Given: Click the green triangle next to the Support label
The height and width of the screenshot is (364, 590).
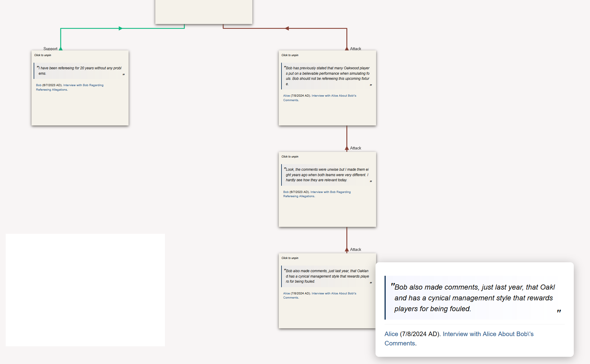Looking at the screenshot, I should (61, 49).
